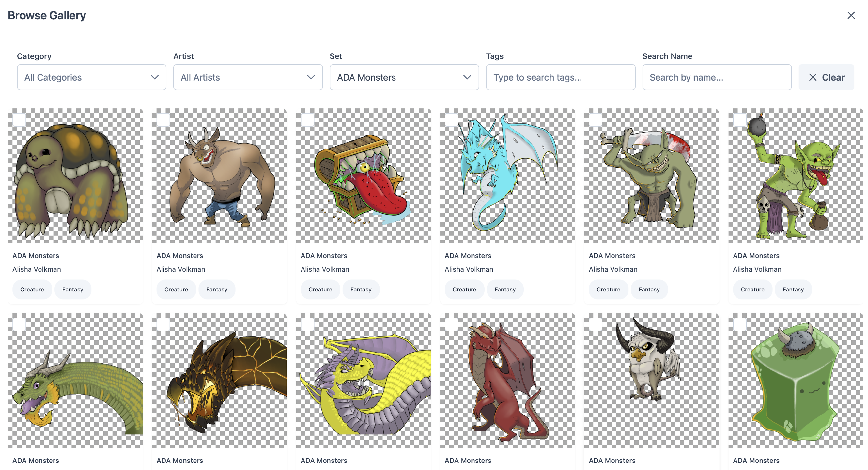Click the Clear filters button

[x=826, y=77]
